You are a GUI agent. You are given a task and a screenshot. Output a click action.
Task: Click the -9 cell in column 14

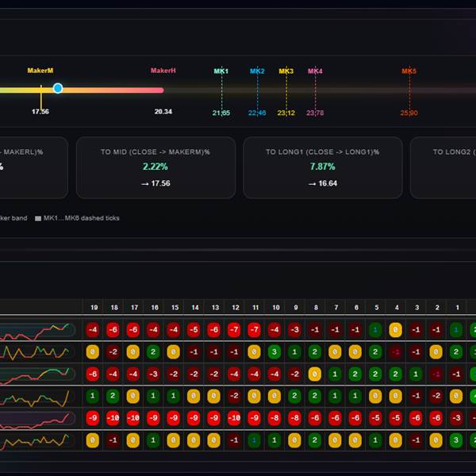[x=194, y=418]
